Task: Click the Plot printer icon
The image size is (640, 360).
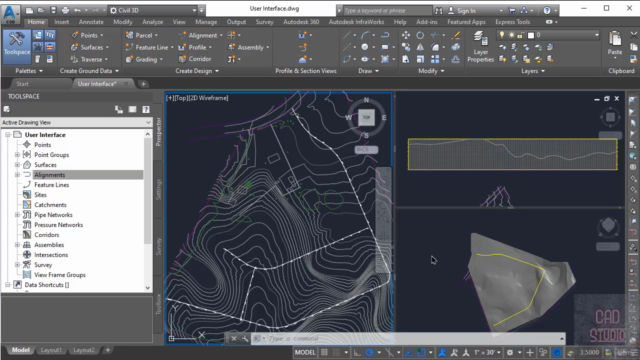Action: (x=65, y=10)
